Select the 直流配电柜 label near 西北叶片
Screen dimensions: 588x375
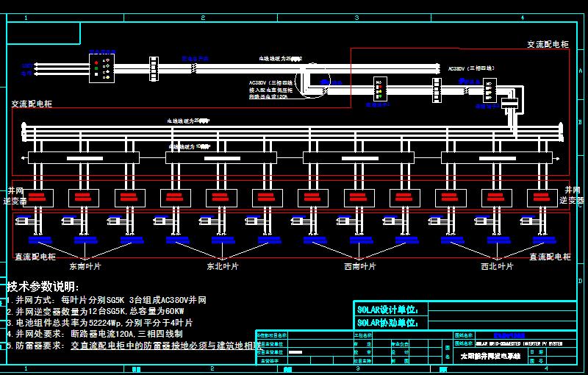tap(550, 257)
